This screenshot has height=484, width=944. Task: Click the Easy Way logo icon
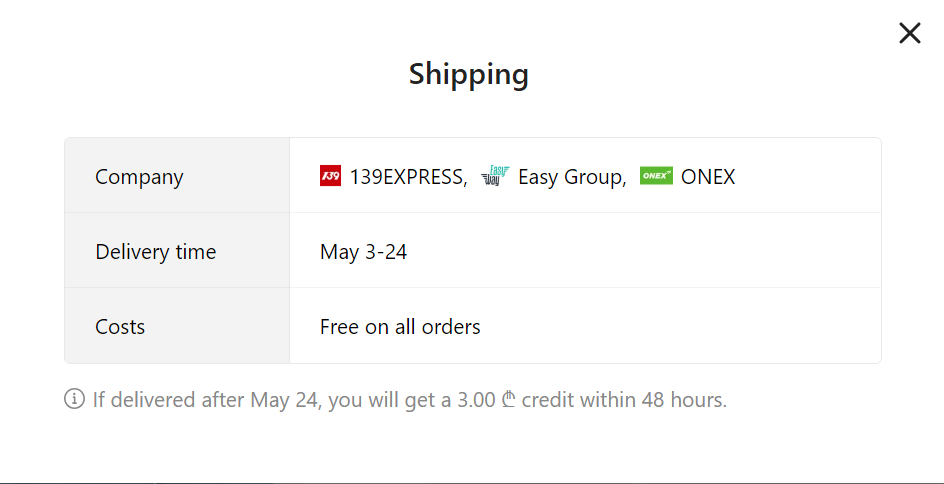click(x=495, y=176)
